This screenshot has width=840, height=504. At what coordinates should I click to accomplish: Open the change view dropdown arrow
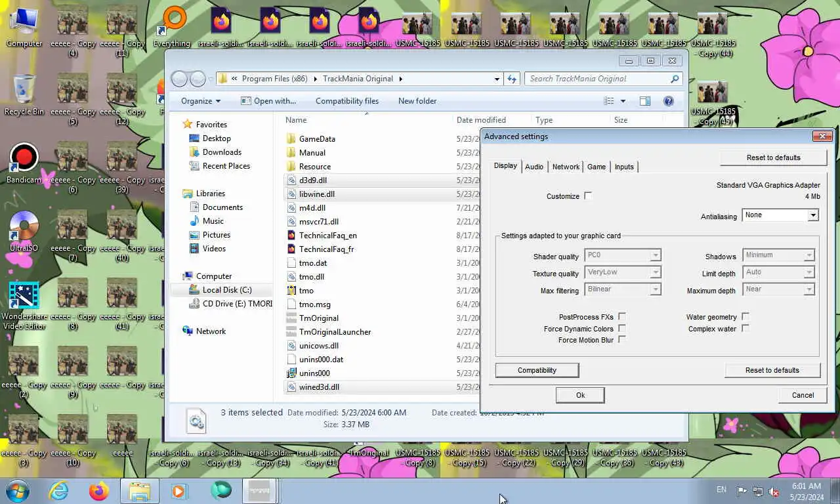[623, 101]
